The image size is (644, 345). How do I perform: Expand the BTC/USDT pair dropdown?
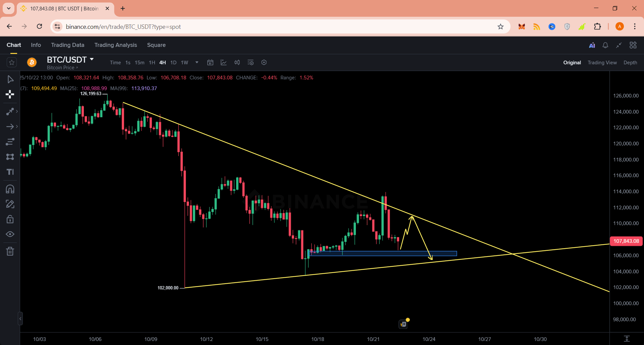click(92, 59)
